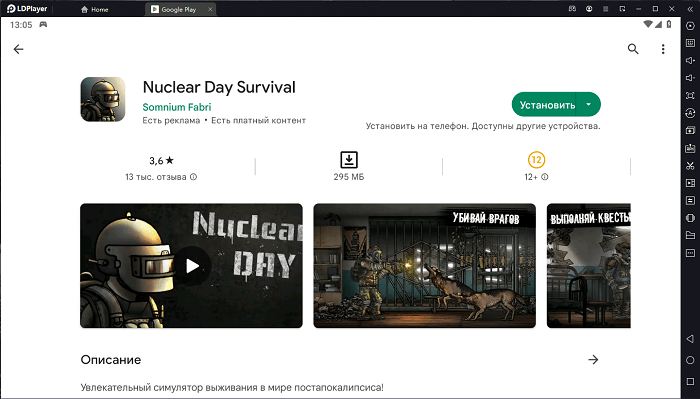
Task: Open the Play Store search icon
Action: [633, 49]
